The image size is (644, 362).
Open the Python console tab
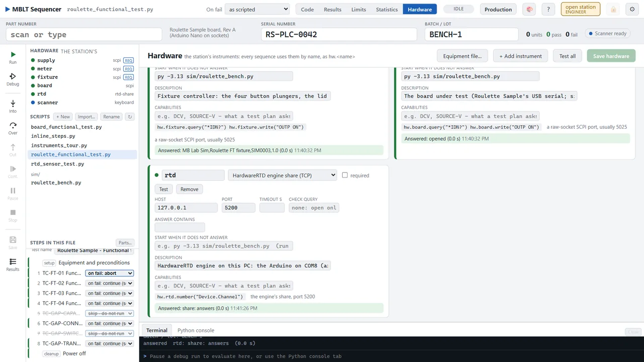tap(196, 330)
